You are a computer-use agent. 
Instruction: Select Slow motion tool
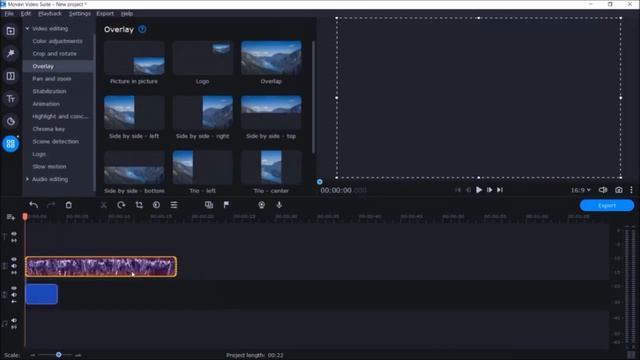(x=49, y=167)
